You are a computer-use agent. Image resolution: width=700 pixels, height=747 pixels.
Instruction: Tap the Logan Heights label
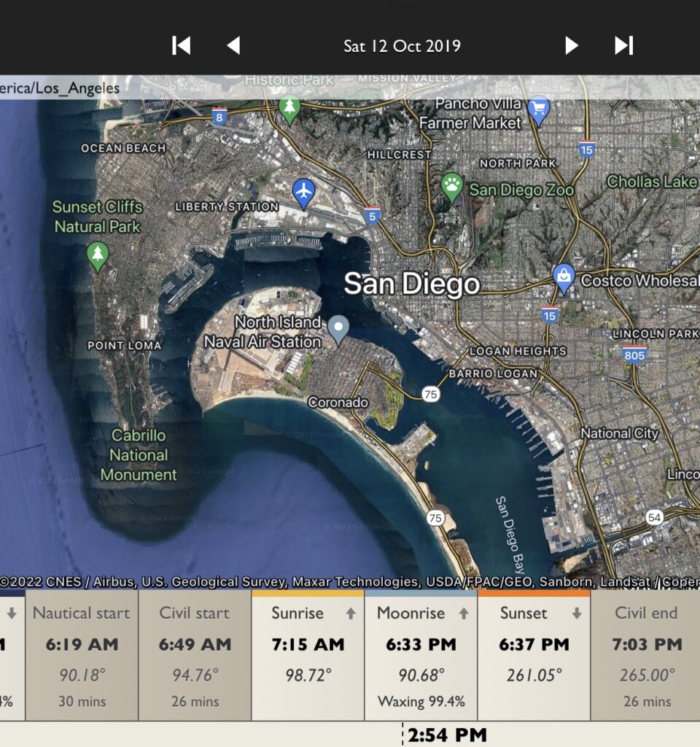[518, 351]
